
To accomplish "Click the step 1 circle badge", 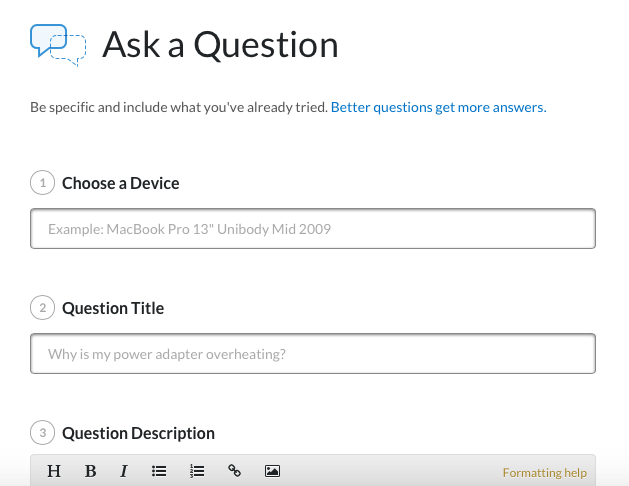I will (43, 183).
